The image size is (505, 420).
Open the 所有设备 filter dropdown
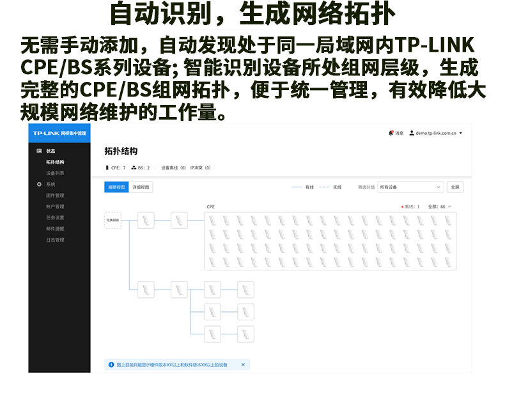(x=410, y=187)
